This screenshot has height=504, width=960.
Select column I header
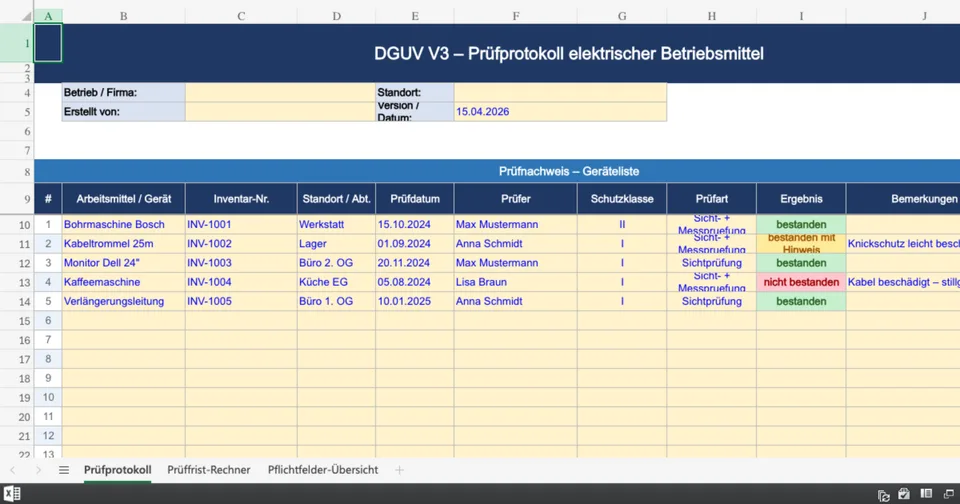(x=801, y=17)
